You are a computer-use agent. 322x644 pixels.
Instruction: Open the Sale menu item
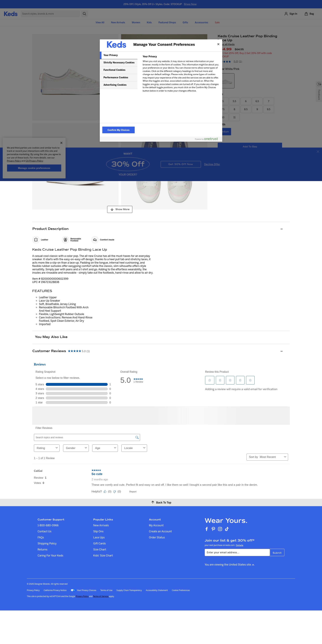[x=217, y=22]
